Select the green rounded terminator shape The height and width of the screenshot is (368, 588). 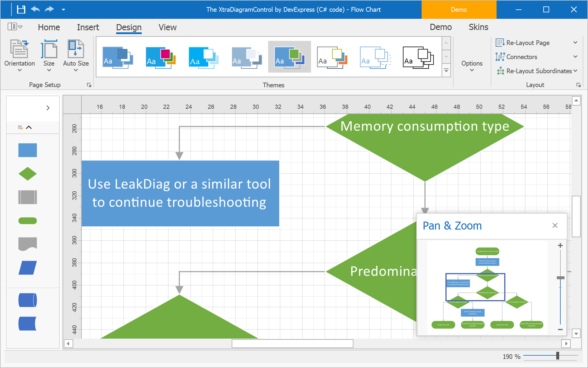[x=28, y=221]
